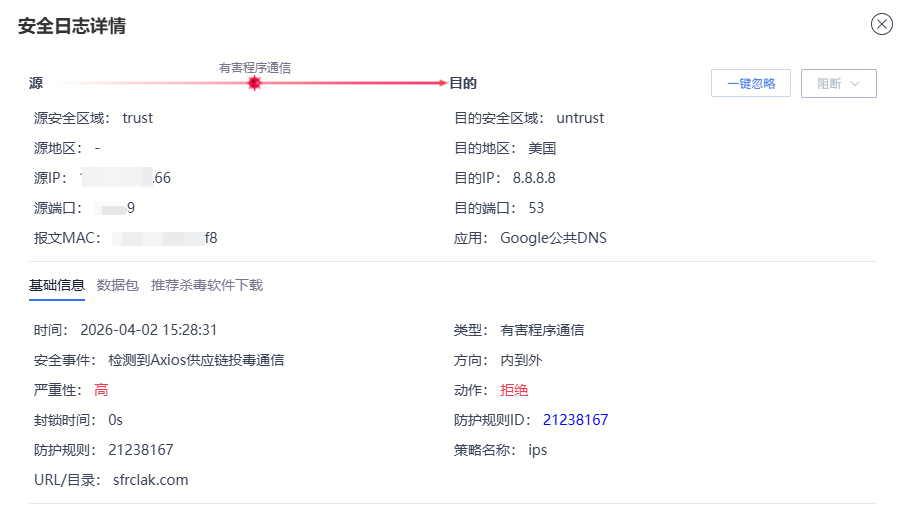Click the destination region value 美国
The image size is (909, 512).
542,148
